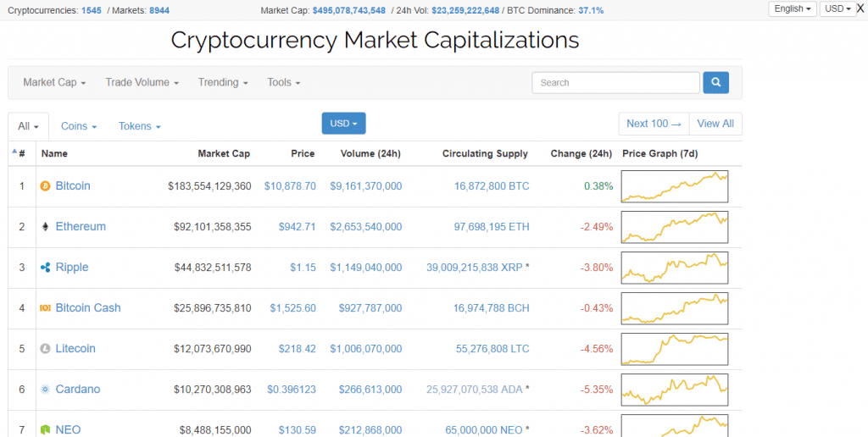This screenshot has height=437, width=868.
Task: Expand the Coins filter dropdown
Action: tap(79, 126)
